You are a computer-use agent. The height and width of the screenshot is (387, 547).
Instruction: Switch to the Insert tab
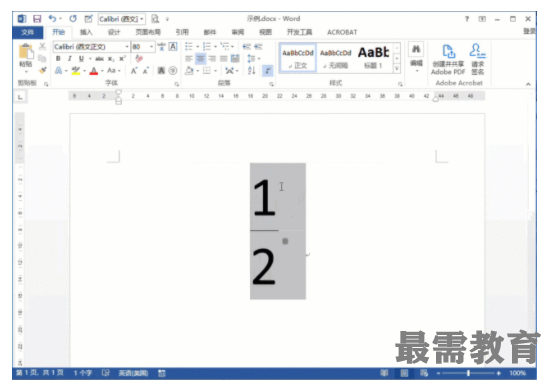click(86, 32)
